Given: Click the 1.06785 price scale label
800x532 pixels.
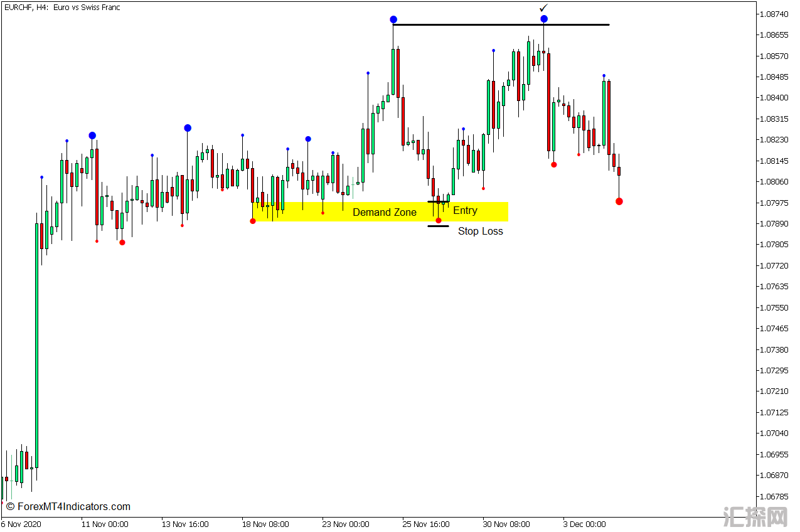Looking at the screenshot, I should pyautogui.click(x=773, y=496).
